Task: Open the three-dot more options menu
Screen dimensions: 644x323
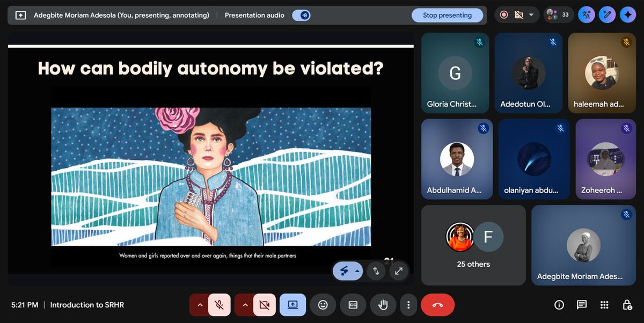Action: click(x=408, y=305)
